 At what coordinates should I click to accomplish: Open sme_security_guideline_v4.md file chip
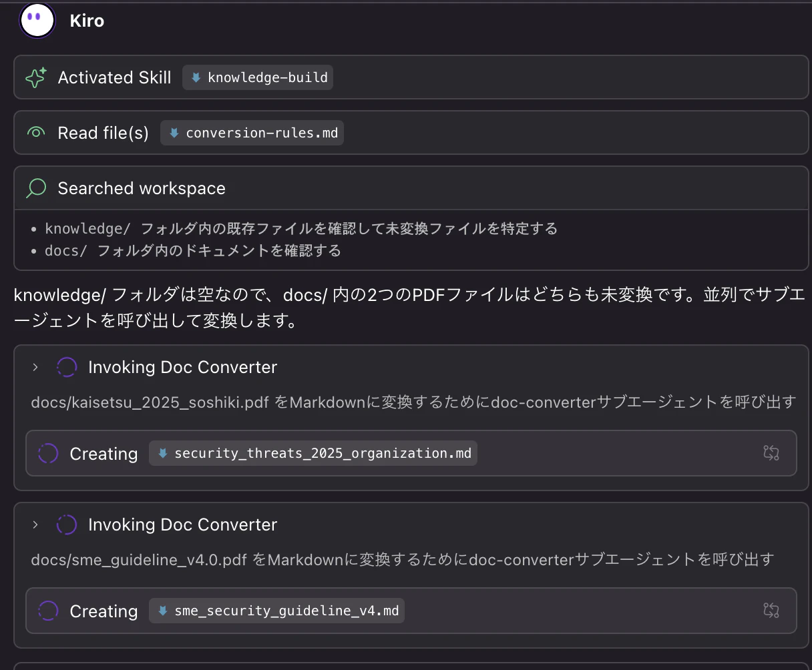(x=277, y=611)
